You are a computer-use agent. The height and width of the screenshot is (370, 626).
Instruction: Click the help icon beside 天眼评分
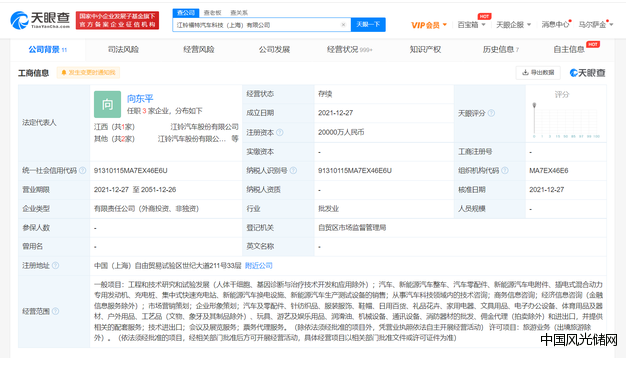tap(491, 113)
